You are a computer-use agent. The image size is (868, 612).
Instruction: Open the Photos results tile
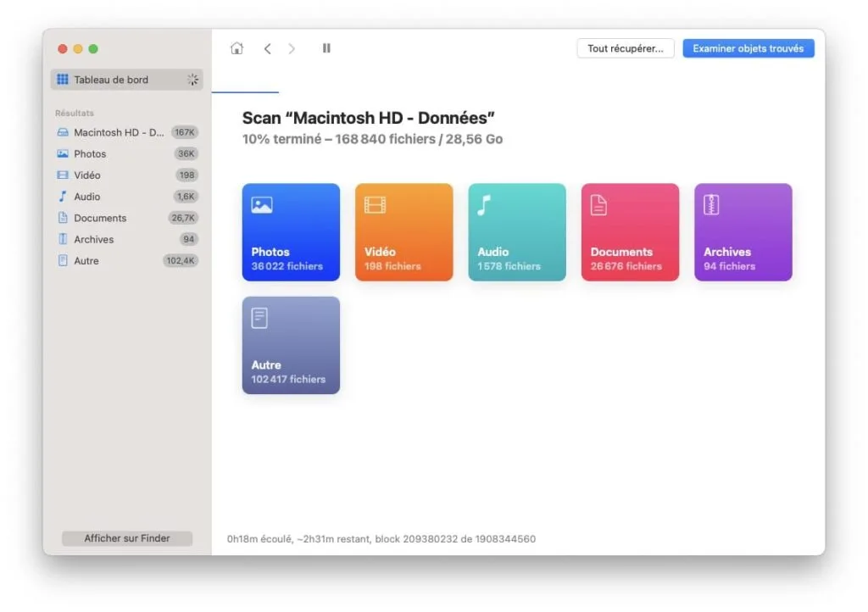click(291, 231)
